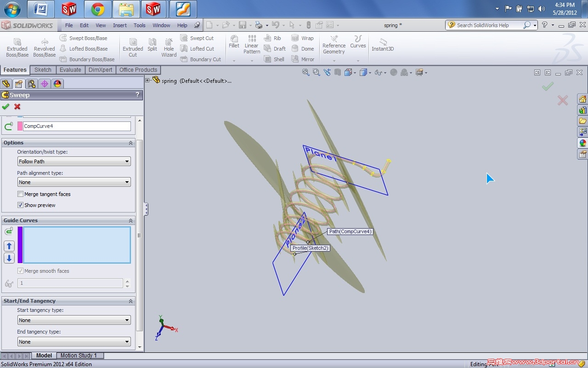This screenshot has width=588, height=368.
Task: Collapse the Start/End Tangency section
Action: [130, 301]
